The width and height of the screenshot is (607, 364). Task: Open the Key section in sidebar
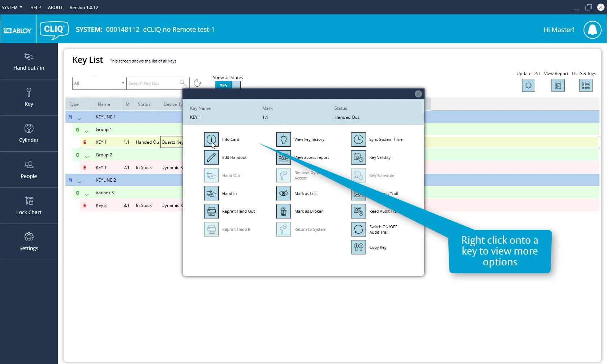click(x=29, y=97)
